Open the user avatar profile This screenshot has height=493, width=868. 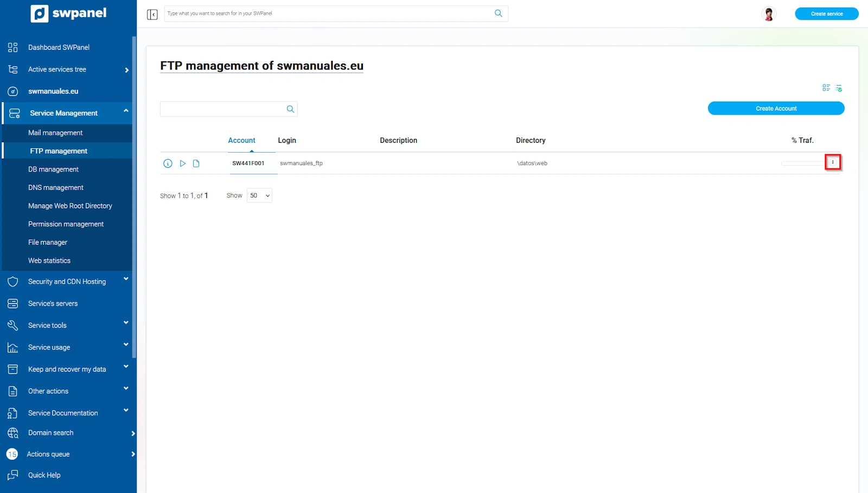tap(768, 14)
